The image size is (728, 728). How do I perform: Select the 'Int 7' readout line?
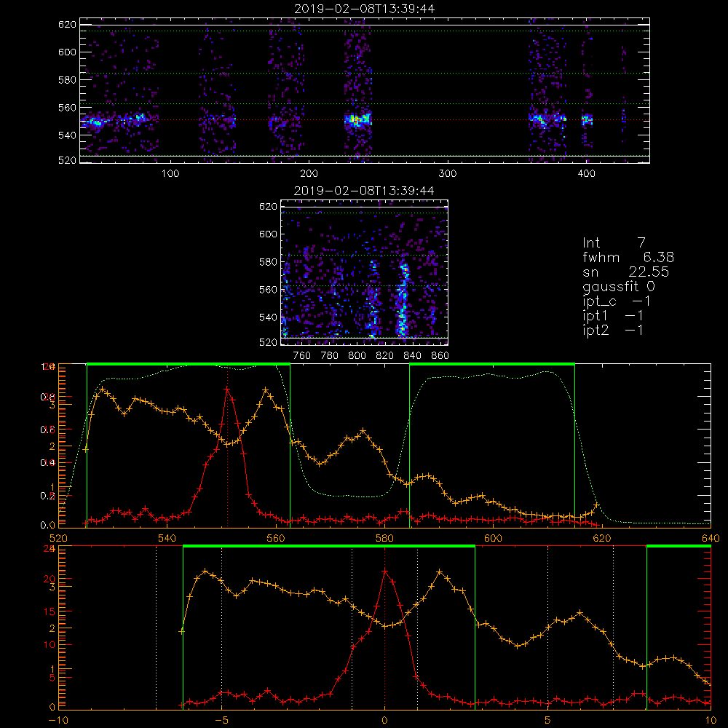click(614, 243)
